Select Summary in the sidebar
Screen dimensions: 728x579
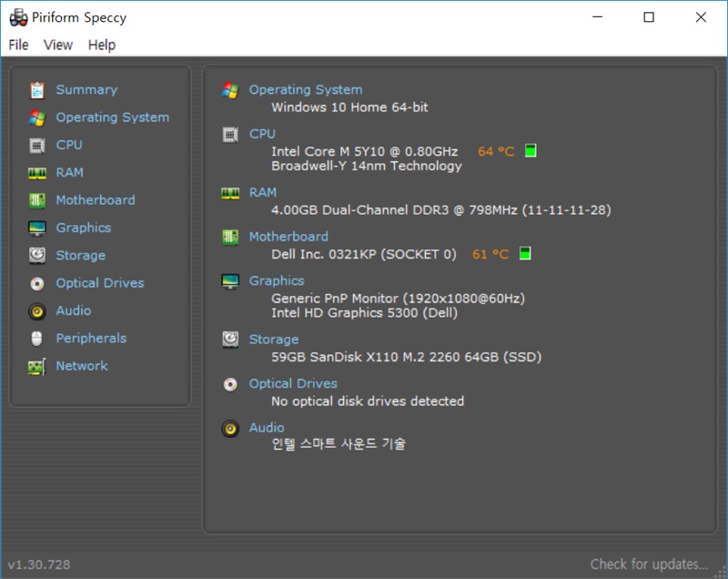[86, 89]
